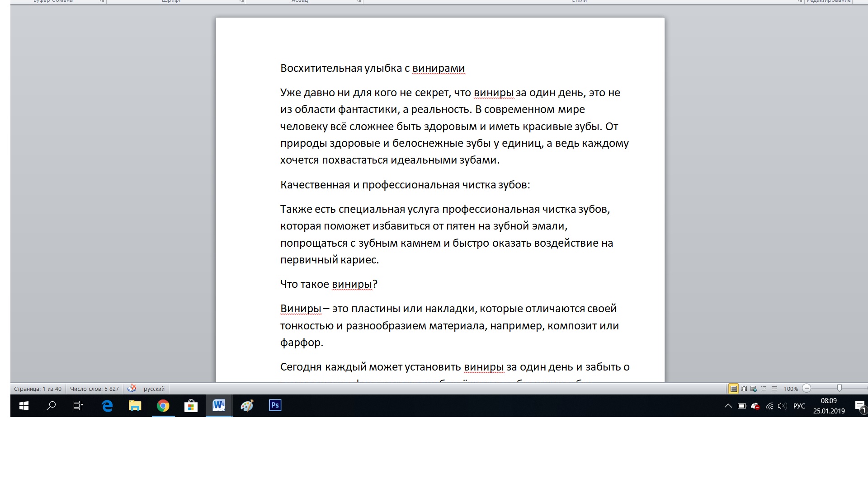Open Clipboard group dialog launcher
Image resolution: width=868 pixels, height=488 pixels.
(102, 1)
